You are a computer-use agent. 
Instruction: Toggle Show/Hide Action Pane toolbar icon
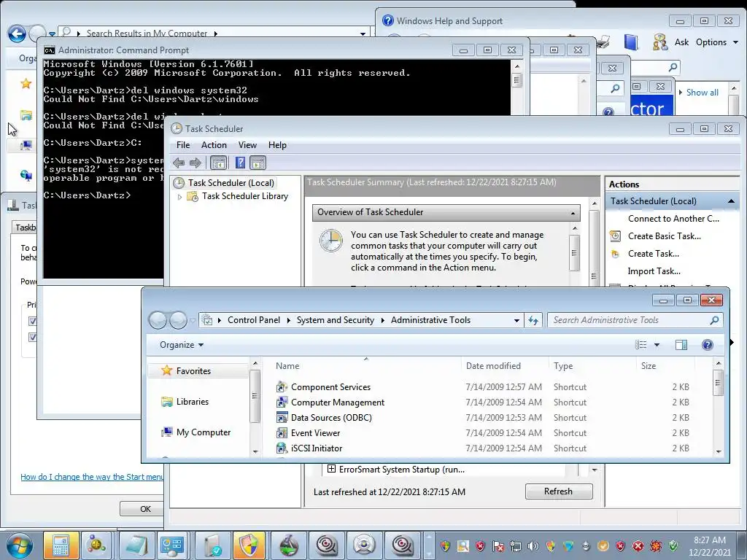[258, 163]
